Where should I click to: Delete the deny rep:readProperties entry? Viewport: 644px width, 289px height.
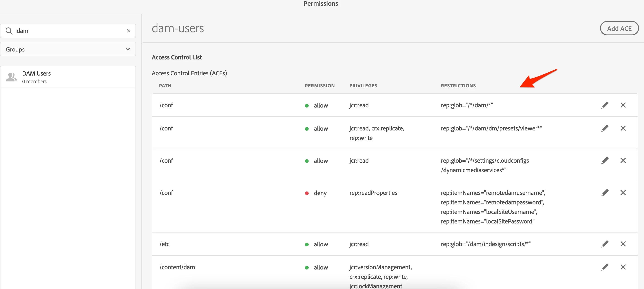coord(623,193)
